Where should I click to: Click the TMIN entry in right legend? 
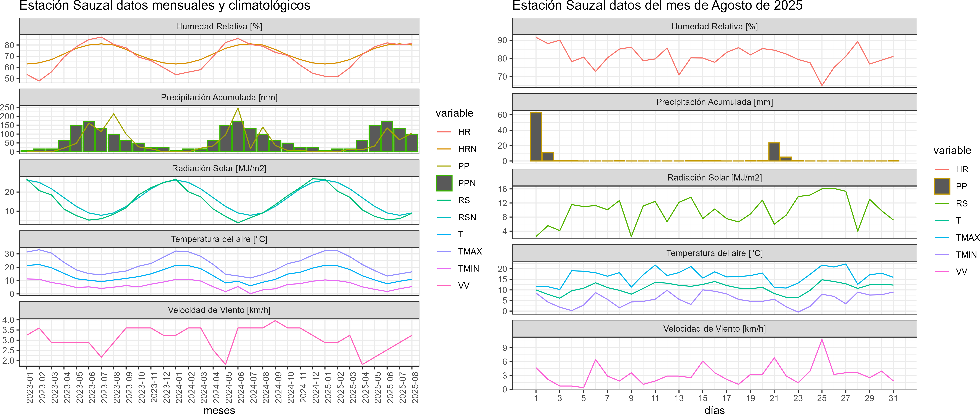click(x=966, y=254)
